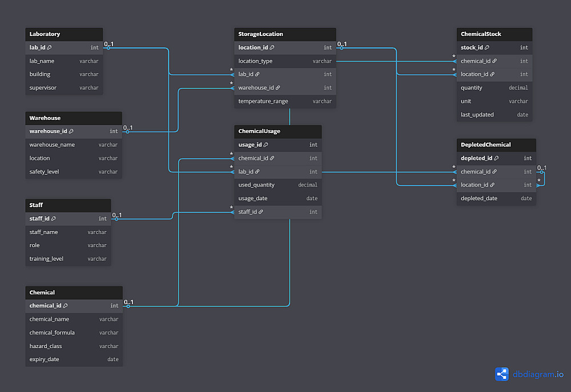Click the link icon beside ChemicalStock chemical_id
The height and width of the screenshot is (392, 571).
point(494,61)
